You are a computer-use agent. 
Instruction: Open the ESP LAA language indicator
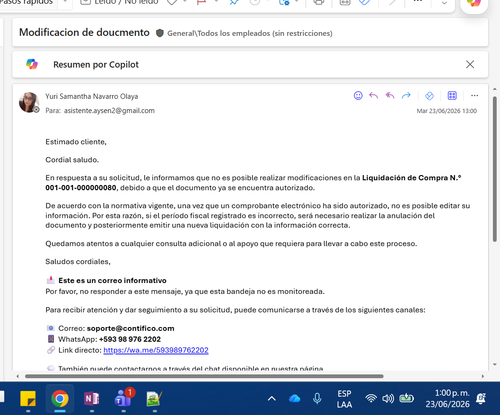[x=344, y=399]
